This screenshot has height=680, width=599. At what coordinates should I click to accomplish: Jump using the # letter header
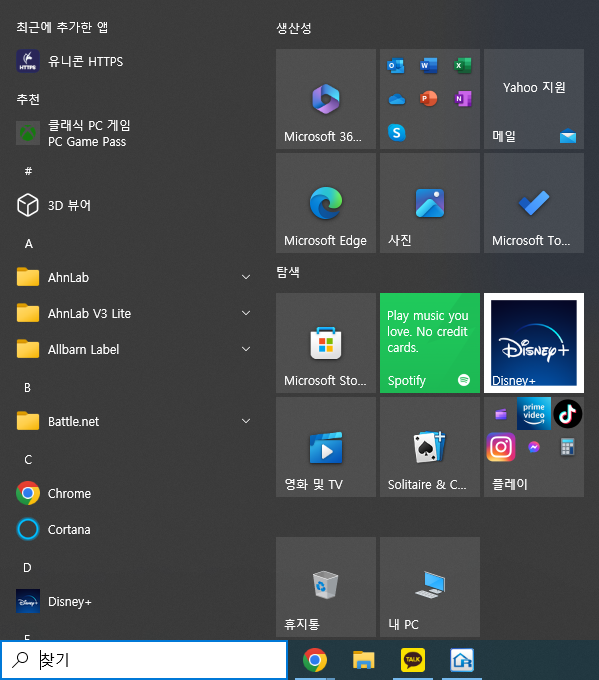[28, 171]
